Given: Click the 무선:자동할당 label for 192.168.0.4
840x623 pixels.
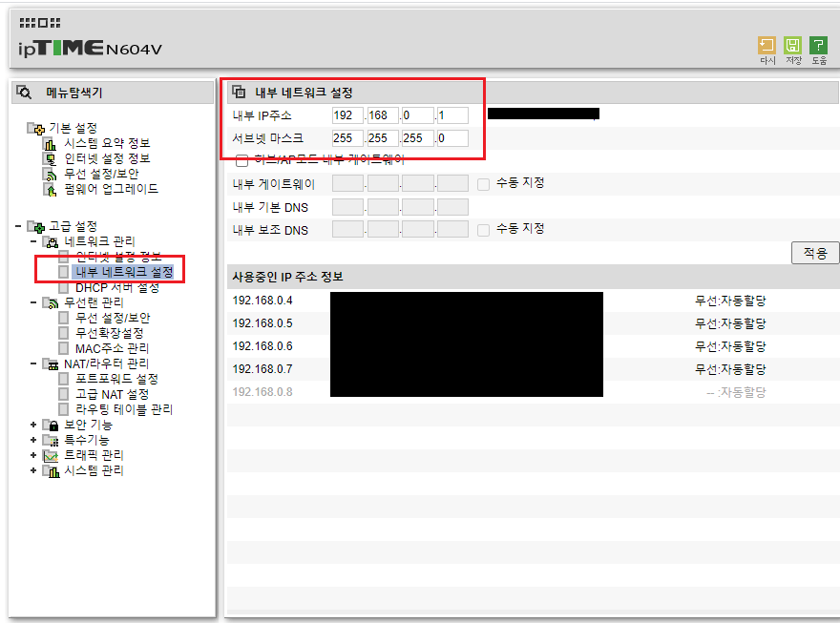Looking at the screenshot, I should click(x=730, y=301).
